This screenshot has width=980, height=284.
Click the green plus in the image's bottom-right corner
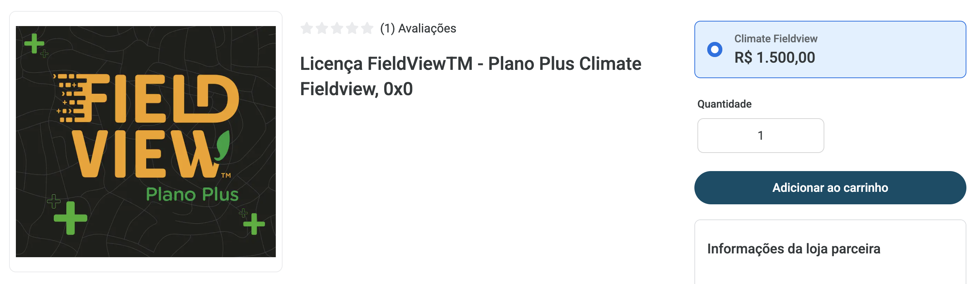click(x=254, y=224)
